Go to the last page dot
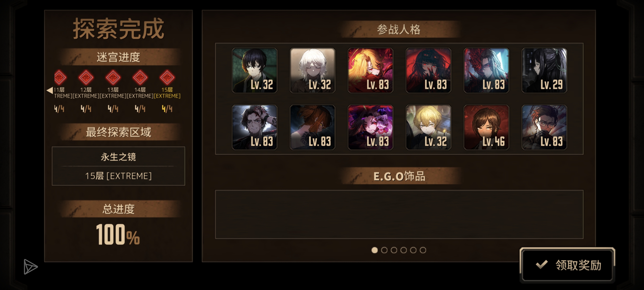Image resolution: width=644 pixels, height=290 pixels. point(423,250)
